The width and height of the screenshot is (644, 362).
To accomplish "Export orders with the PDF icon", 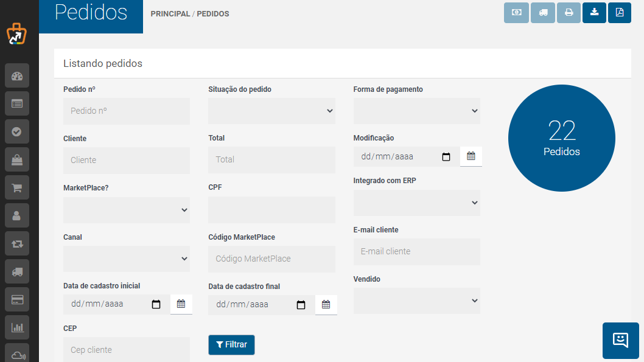I will pyautogui.click(x=620, y=12).
